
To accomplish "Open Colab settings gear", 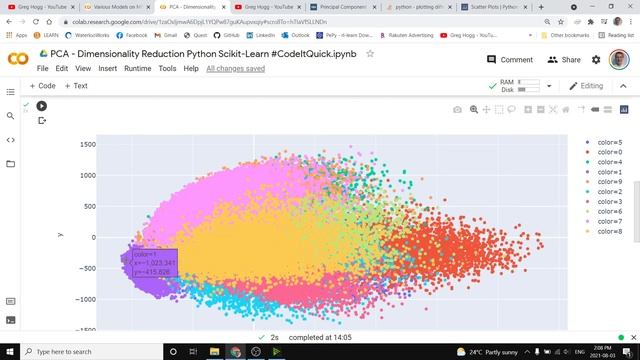I will pyautogui.click(x=596, y=60).
